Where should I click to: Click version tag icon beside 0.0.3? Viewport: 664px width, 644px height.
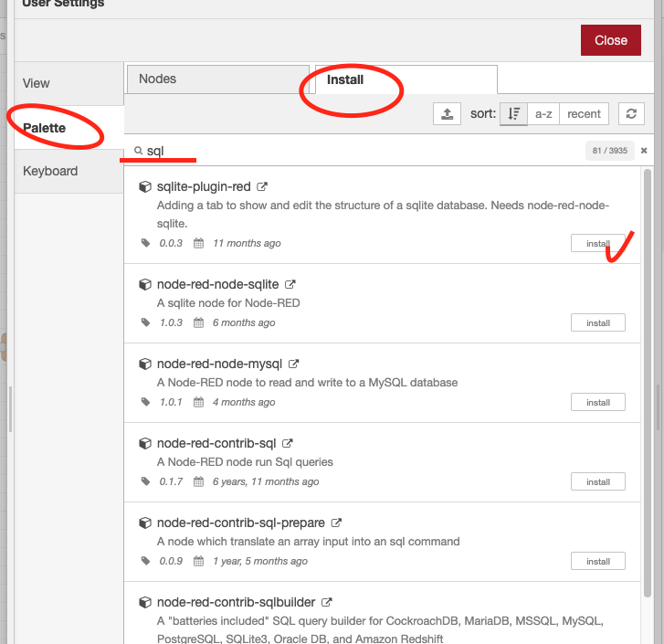[x=145, y=243]
